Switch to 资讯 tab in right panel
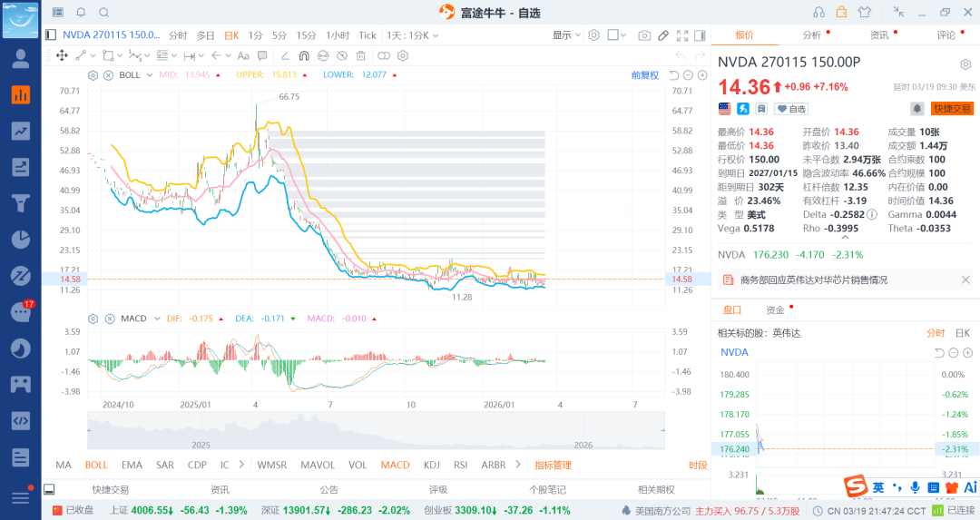Viewport: 980px width, 520px height. coord(879,35)
